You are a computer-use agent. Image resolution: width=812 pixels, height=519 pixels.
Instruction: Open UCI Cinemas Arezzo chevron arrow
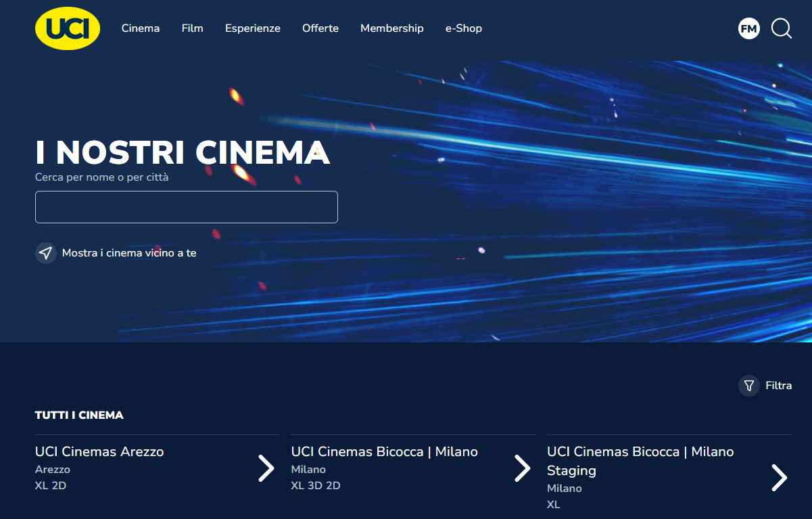pos(266,468)
